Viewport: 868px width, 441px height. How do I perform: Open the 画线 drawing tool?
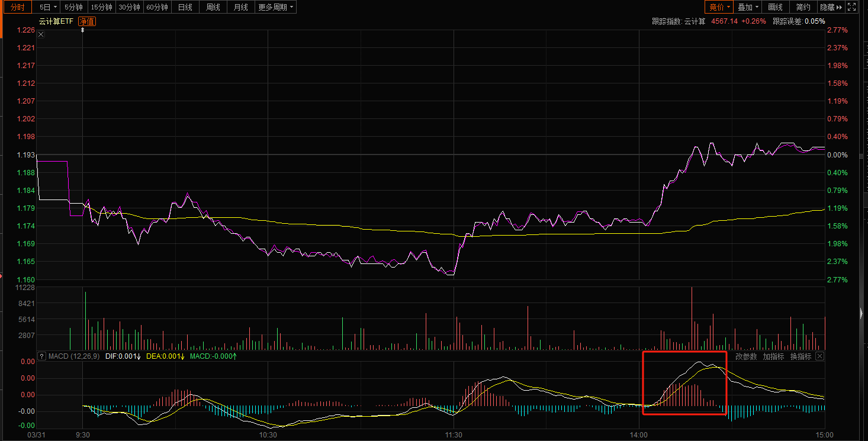pos(775,7)
